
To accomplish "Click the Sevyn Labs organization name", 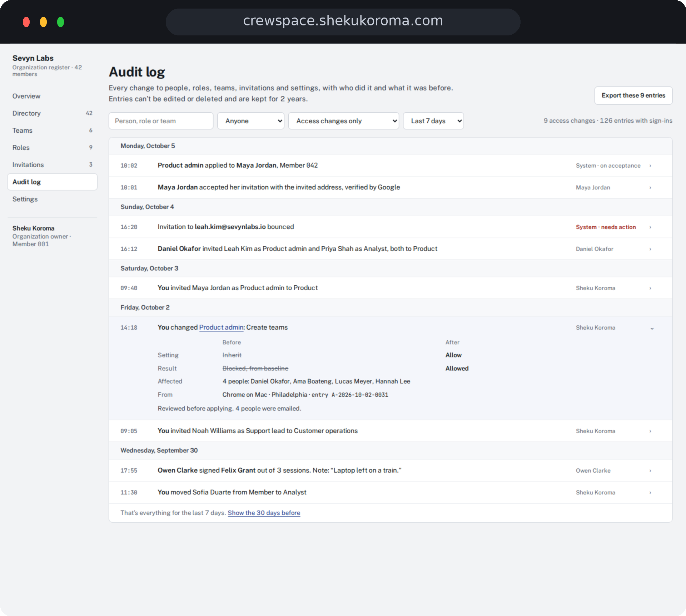I will click(x=33, y=58).
